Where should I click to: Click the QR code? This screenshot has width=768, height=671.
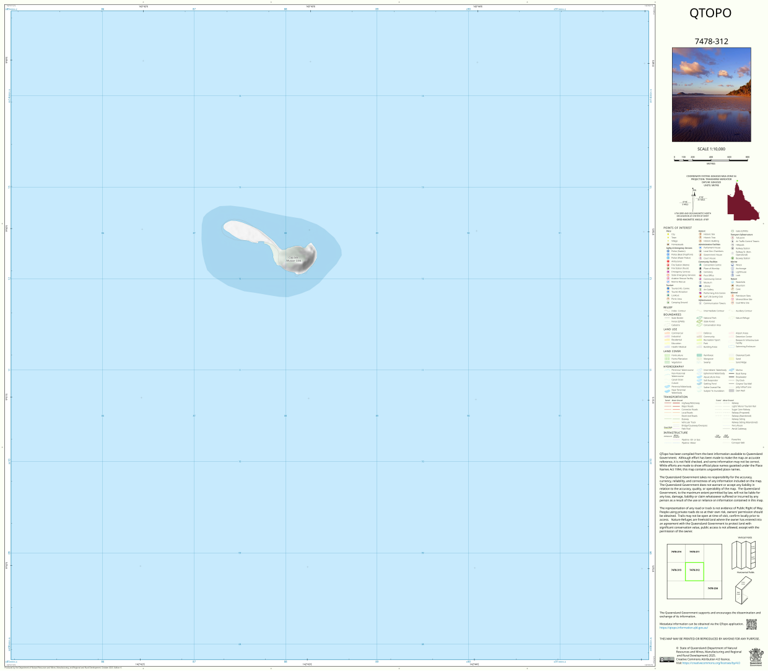751,624
